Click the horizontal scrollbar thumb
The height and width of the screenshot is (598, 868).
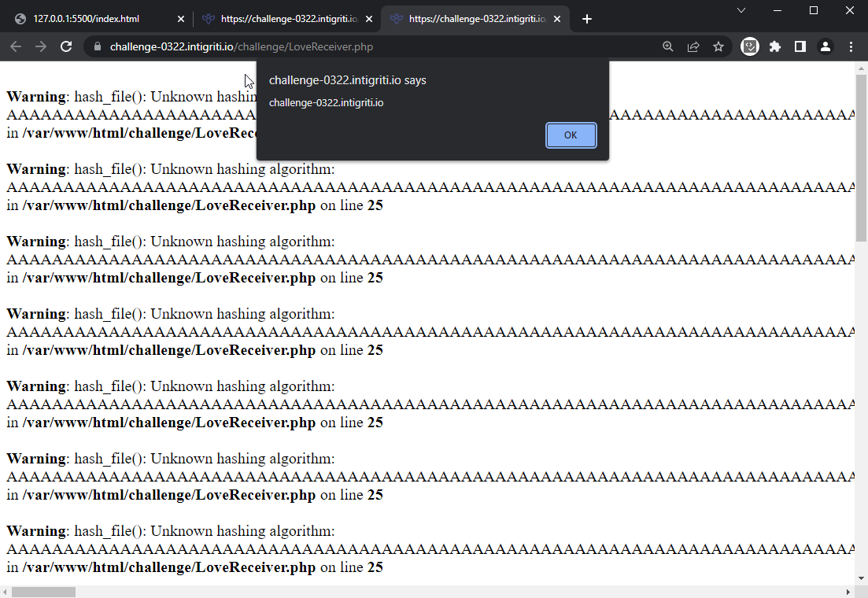point(43,592)
